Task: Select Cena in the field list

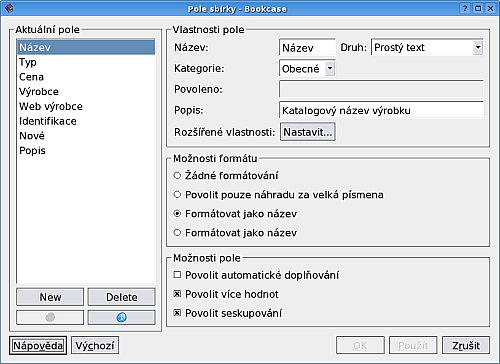Action: pos(86,77)
